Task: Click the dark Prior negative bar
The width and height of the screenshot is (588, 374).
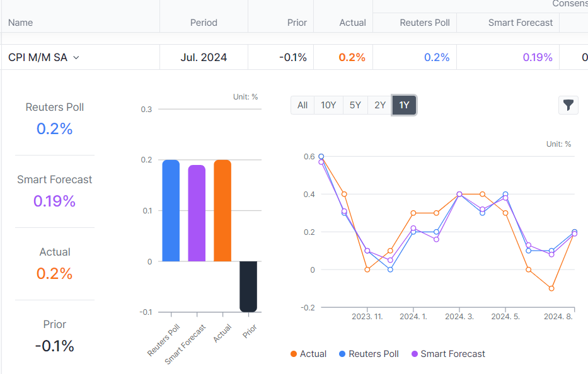Action: [248, 286]
